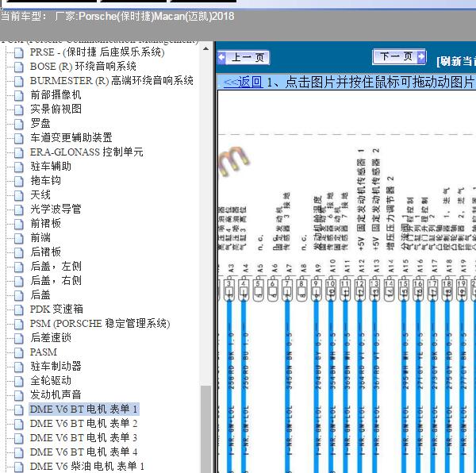
Task: Open DME V6 柴油 电机 表单 1
Action: 87,467
